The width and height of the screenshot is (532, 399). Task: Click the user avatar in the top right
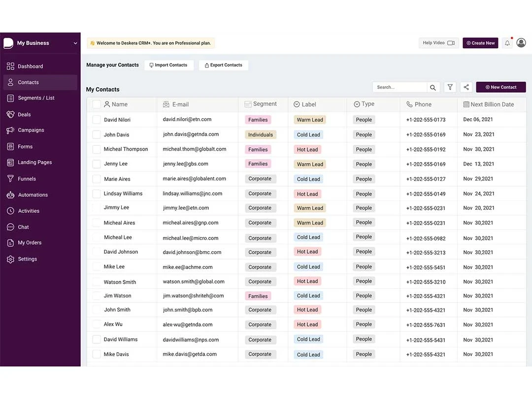[x=521, y=43]
